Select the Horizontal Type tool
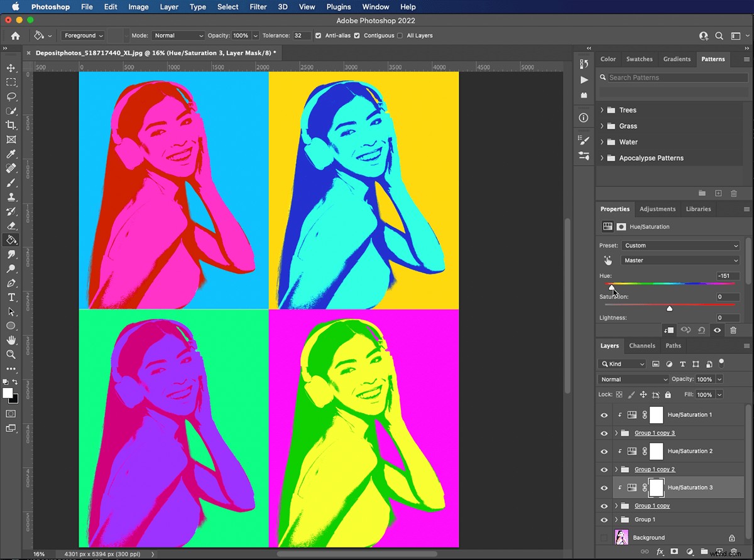This screenshot has height=560, width=754. tap(11, 297)
